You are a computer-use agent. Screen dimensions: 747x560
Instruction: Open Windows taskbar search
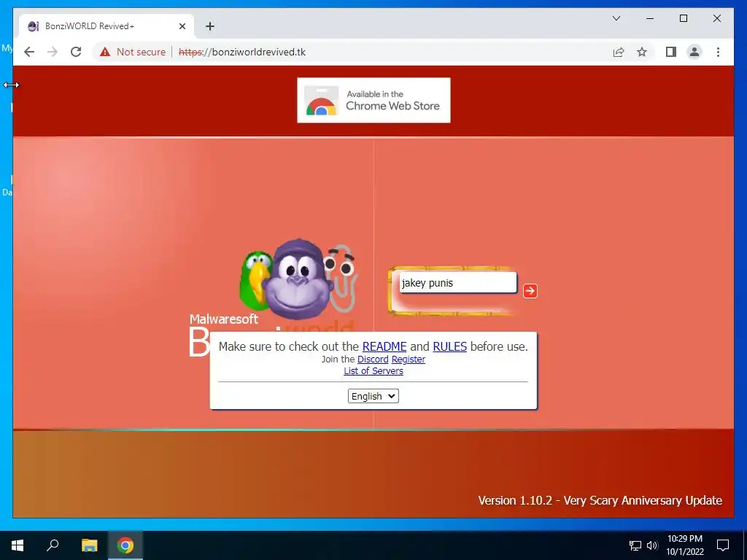[x=53, y=545]
